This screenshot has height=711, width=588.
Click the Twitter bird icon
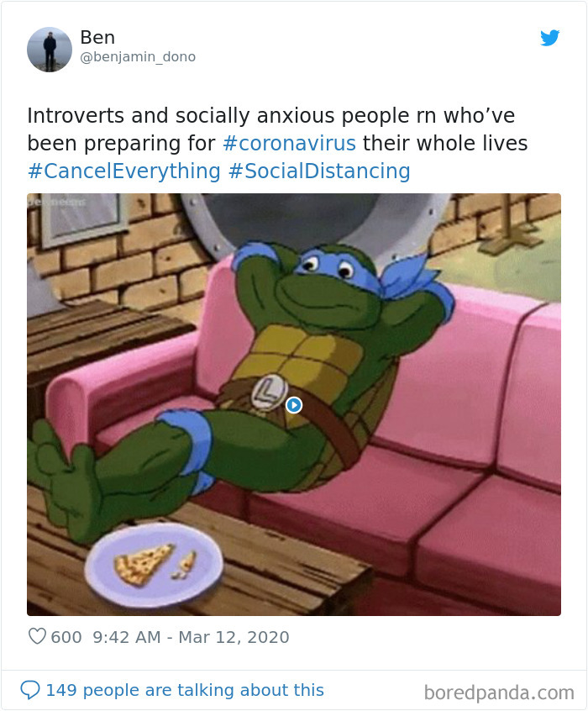pyautogui.click(x=550, y=38)
